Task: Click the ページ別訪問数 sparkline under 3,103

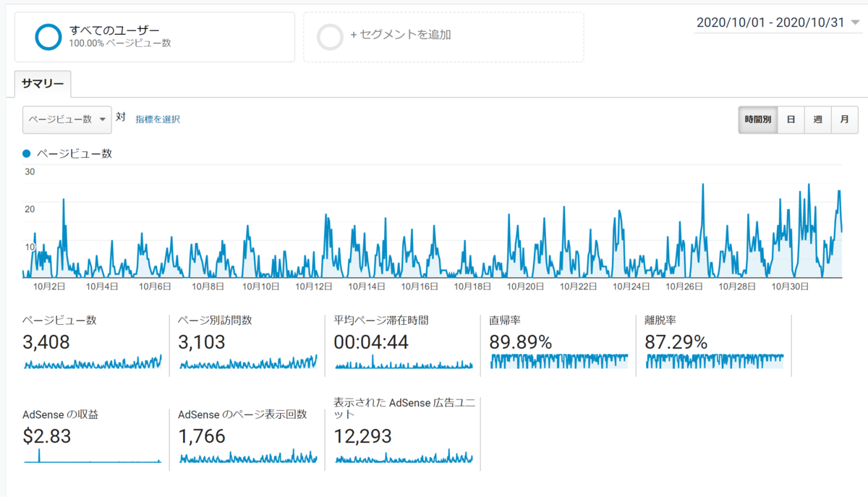Action: (248, 362)
